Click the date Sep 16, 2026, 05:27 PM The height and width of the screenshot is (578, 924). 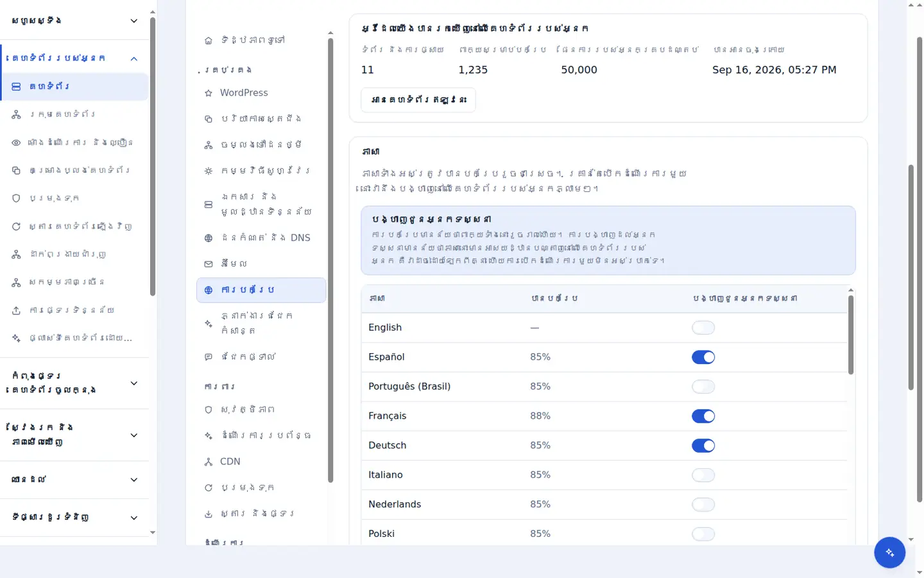(x=774, y=70)
